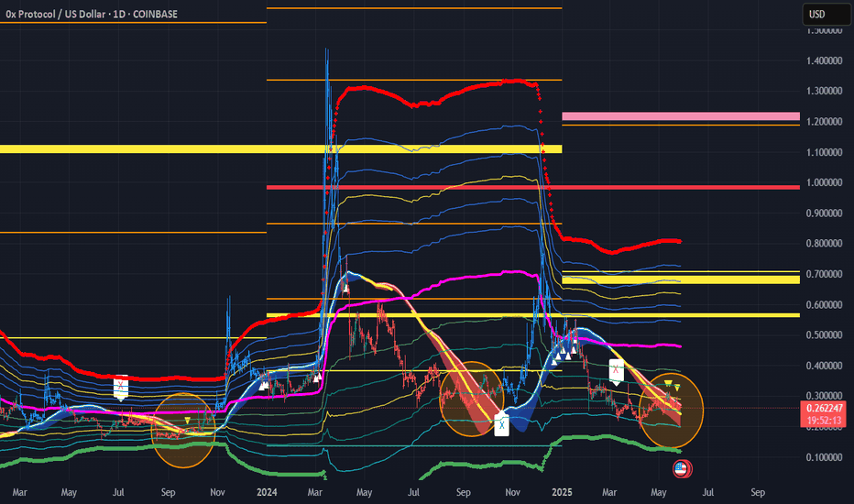
Task: Select the current price label 0.262247
Action: click(x=825, y=408)
